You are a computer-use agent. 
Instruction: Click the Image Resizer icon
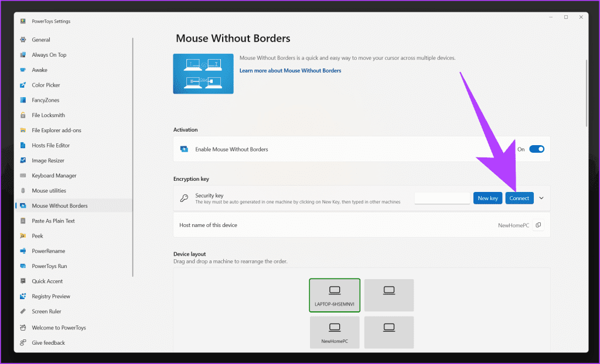[x=23, y=160]
